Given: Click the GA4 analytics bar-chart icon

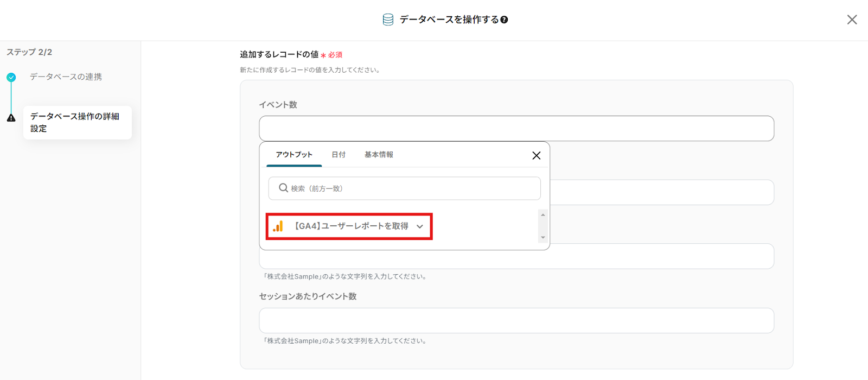Looking at the screenshot, I should click(278, 226).
